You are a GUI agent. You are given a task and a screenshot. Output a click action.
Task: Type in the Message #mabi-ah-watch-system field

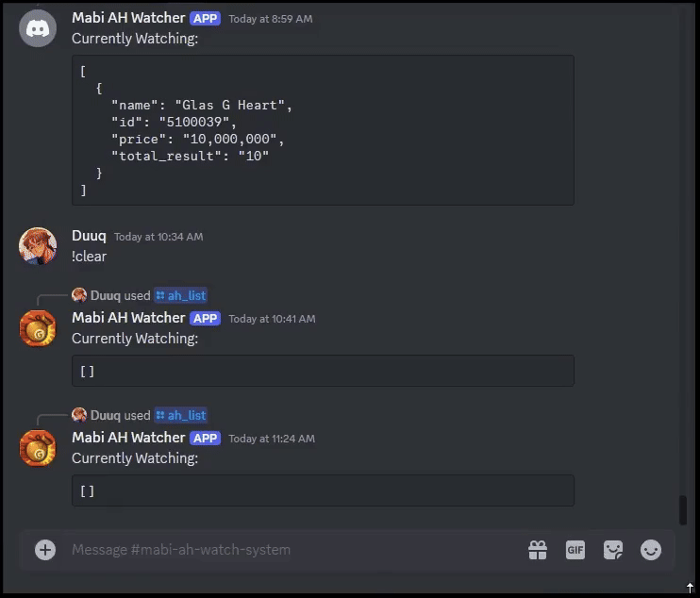coord(283,550)
